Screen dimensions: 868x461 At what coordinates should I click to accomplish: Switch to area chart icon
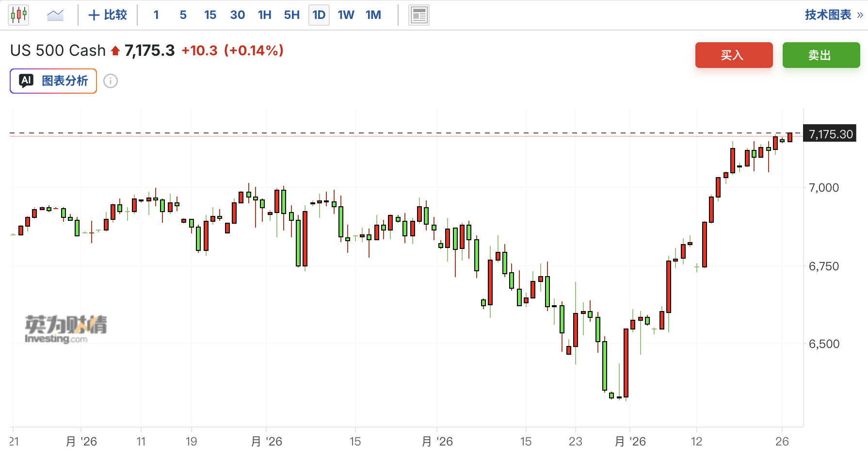click(x=55, y=15)
